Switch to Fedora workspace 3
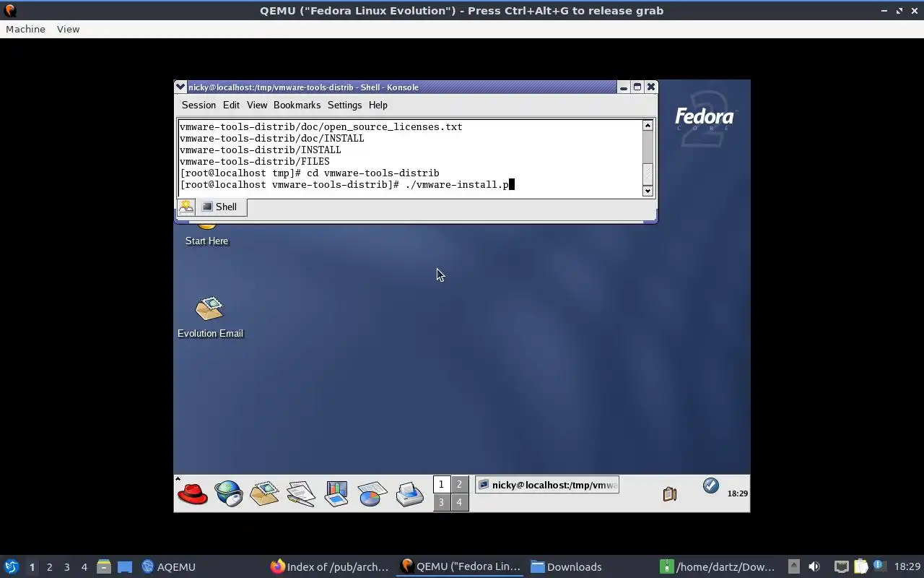Screen dimensions: 924x578 442,502
